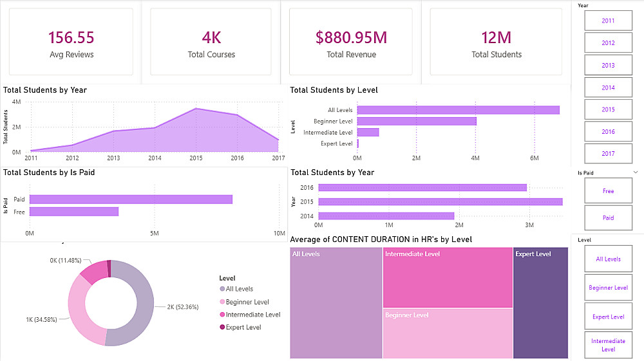Select Intermediate Level slicer button
This screenshot has height=361, width=644.
[609, 345]
